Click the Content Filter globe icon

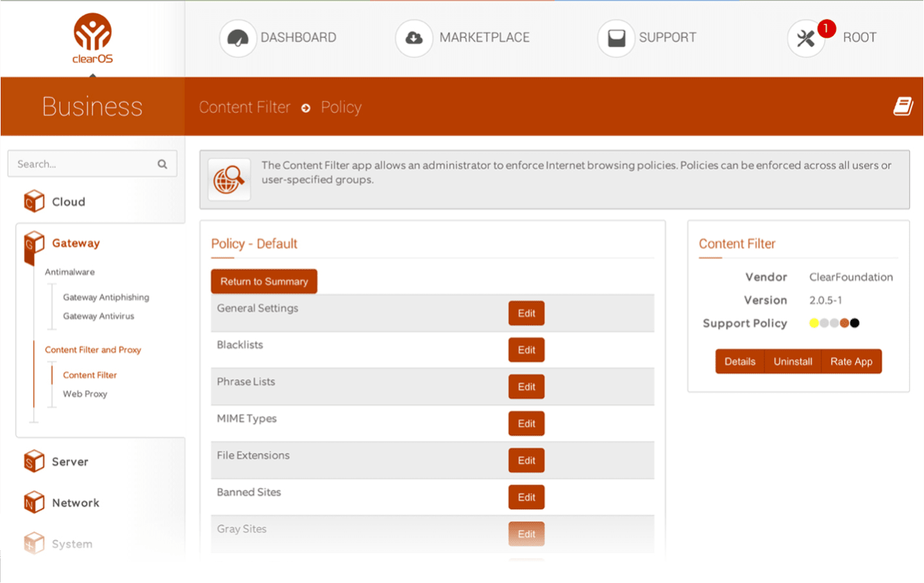pyautogui.click(x=229, y=179)
